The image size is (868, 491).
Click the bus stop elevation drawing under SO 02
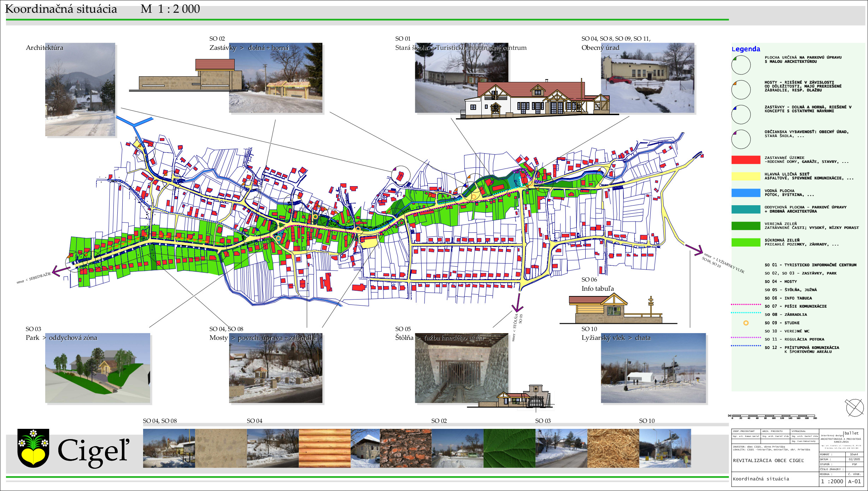pyautogui.click(x=188, y=75)
